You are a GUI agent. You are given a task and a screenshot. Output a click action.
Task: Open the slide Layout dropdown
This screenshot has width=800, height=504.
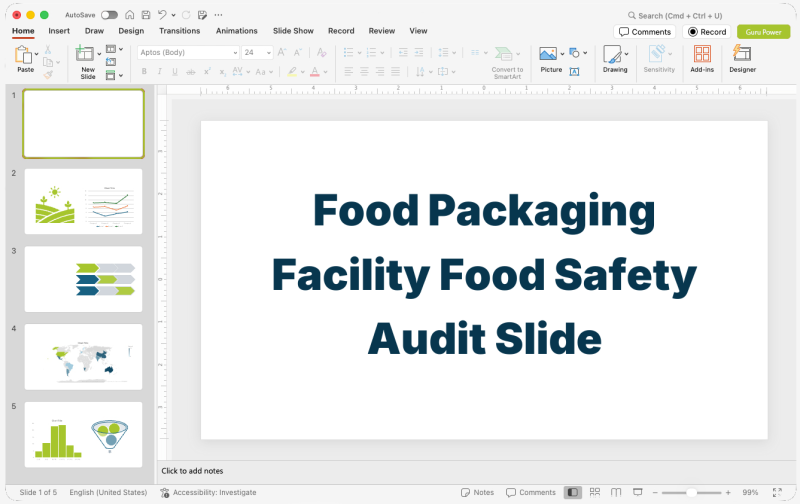[114, 49]
